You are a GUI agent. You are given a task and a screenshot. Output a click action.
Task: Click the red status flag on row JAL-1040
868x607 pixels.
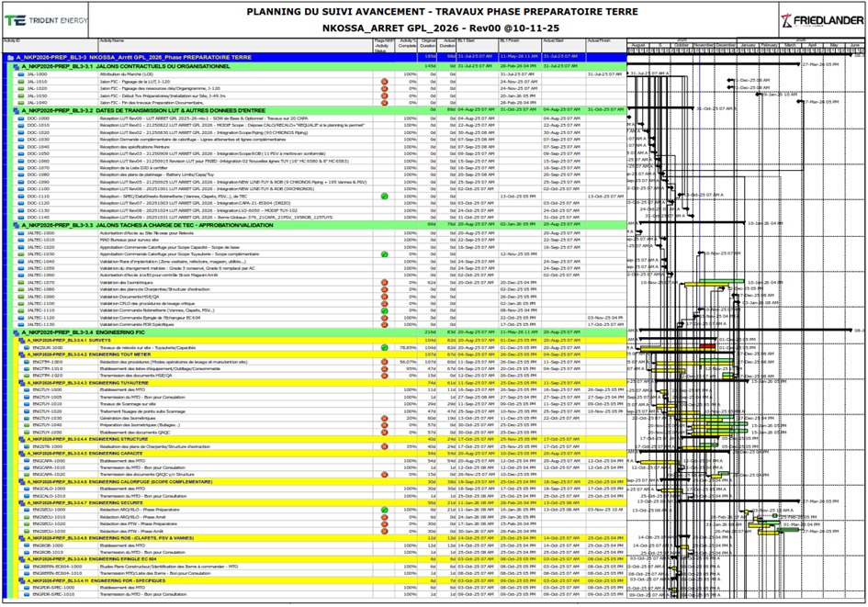point(384,102)
